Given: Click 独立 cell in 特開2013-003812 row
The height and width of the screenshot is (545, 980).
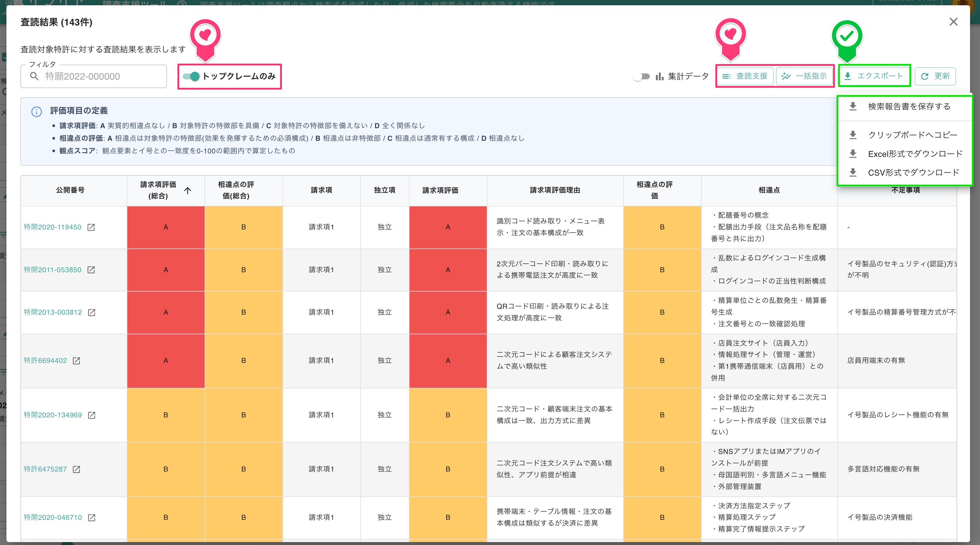Looking at the screenshot, I should [385, 312].
